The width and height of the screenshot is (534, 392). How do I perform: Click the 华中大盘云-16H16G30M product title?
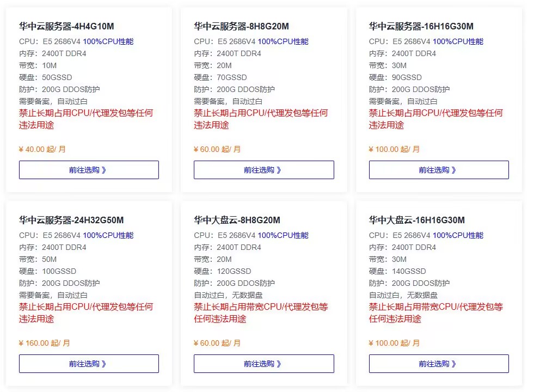416,220
